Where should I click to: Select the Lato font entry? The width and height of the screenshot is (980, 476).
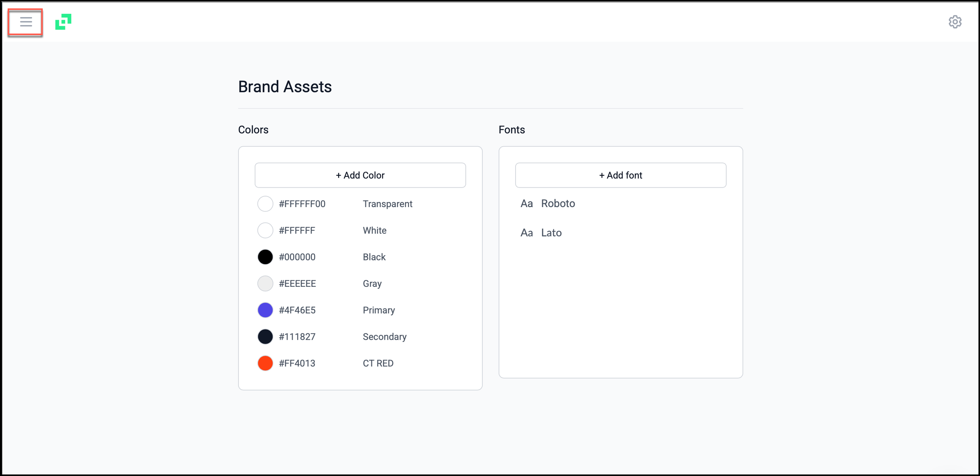(x=551, y=233)
